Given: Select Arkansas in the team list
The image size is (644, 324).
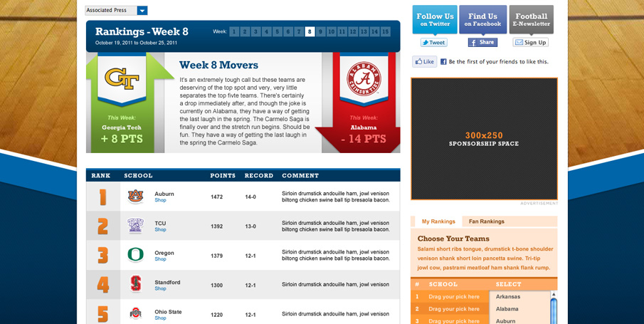Looking at the screenshot, I should coord(507,296).
